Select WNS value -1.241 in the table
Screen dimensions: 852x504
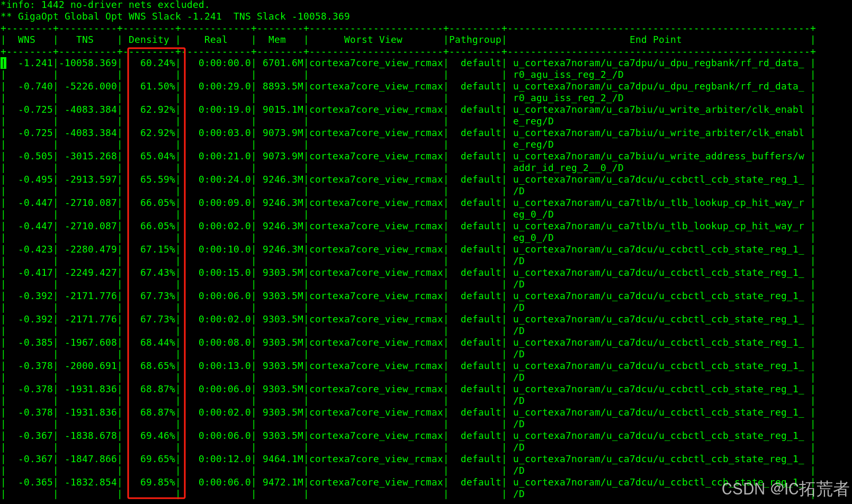click(35, 63)
